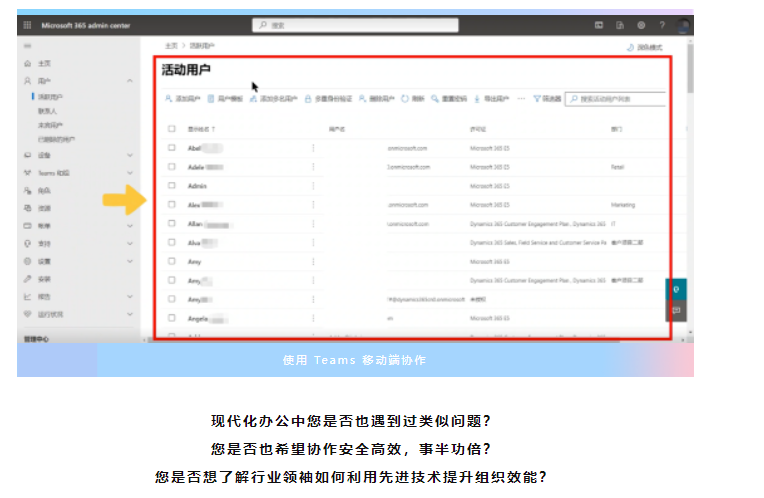Select 活动用户 active users in sidebar
The width and height of the screenshot is (764, 498).
point(50,97)
